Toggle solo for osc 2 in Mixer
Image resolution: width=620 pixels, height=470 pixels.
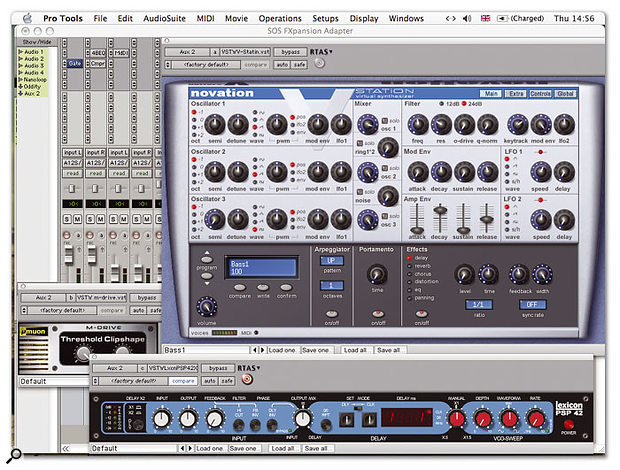click(x=385, y=168)
